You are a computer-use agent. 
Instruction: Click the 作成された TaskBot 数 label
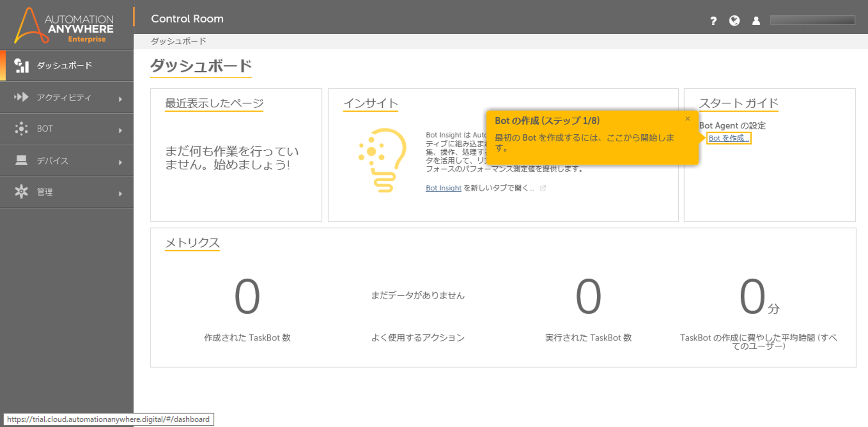247,338
